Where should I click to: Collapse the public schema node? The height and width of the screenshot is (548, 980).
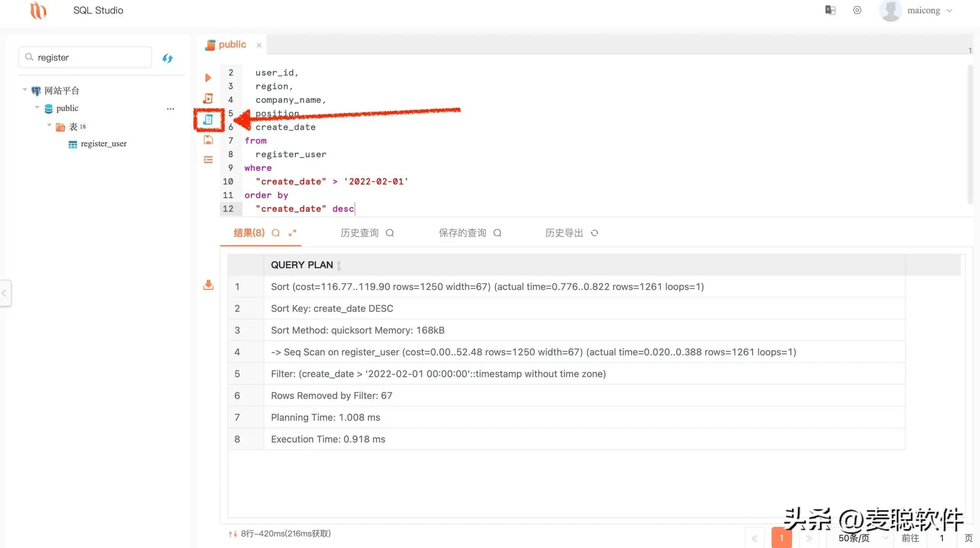(37, 108)
